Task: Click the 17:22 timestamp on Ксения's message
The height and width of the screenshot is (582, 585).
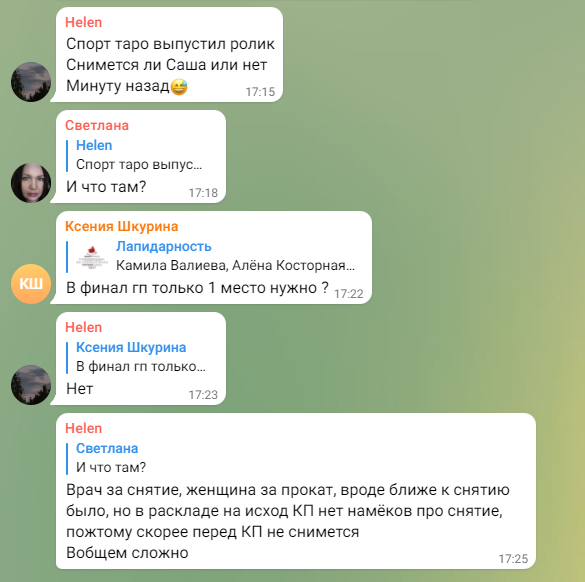Action: click(x=348, y=294)
